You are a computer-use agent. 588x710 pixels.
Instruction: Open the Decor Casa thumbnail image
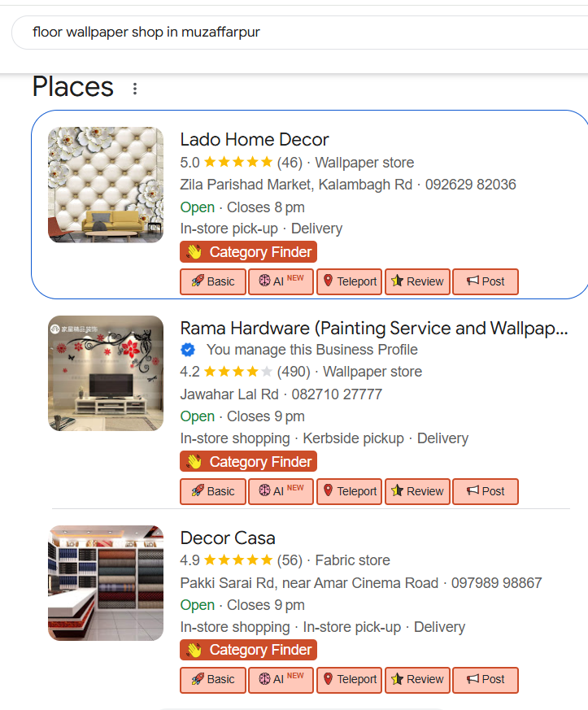(106, 583)
